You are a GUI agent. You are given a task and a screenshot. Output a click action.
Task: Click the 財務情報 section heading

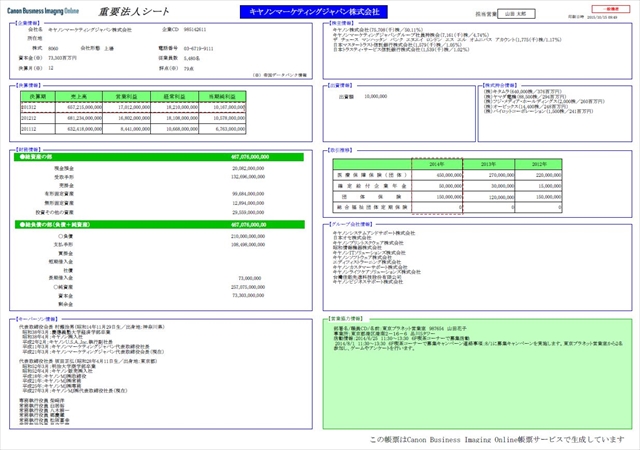27,149
